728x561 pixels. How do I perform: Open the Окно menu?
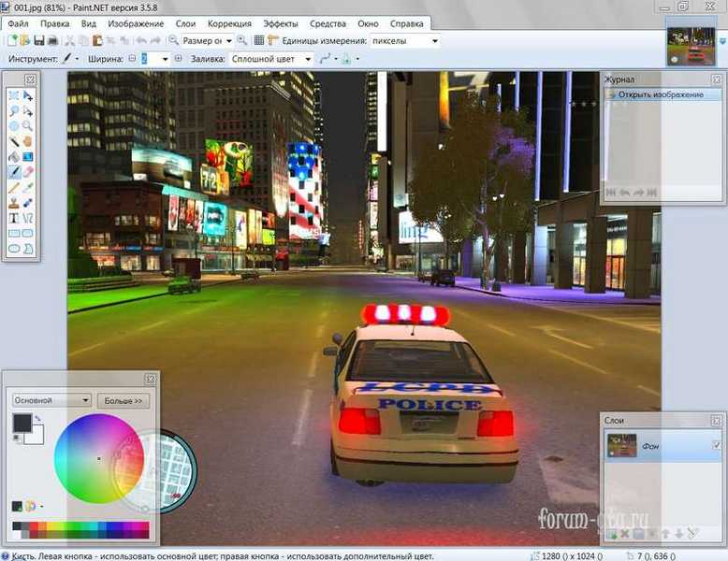(x=368, y=23)
